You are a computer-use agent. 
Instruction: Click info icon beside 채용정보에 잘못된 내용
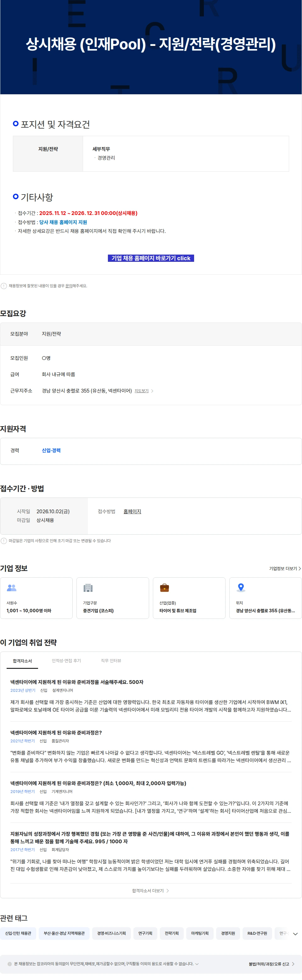pyautogui.click(x=3, y=286)
